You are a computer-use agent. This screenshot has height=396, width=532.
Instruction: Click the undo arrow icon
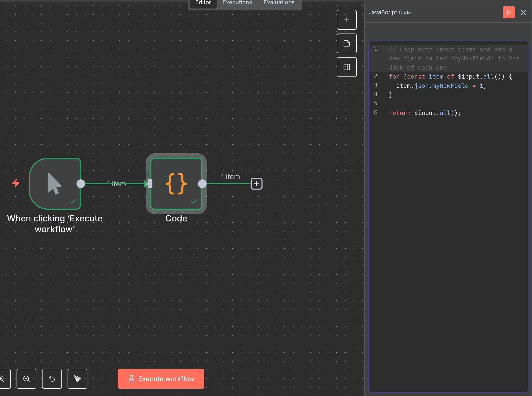52,379
